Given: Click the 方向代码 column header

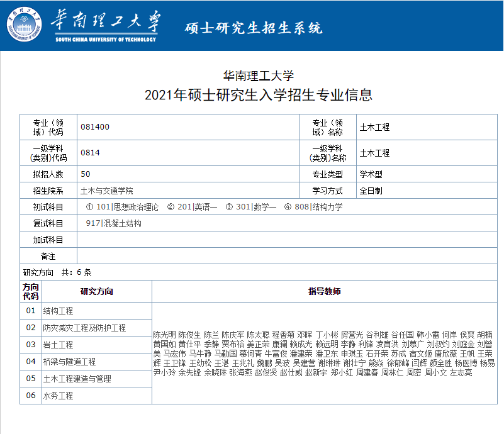Looking at the screenshot, I should click(31, 291).
